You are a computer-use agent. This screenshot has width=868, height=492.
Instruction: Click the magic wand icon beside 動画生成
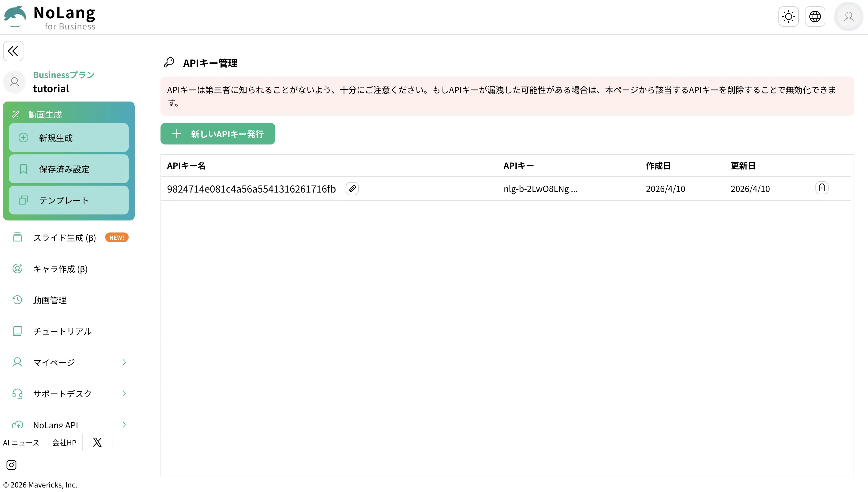16,114
